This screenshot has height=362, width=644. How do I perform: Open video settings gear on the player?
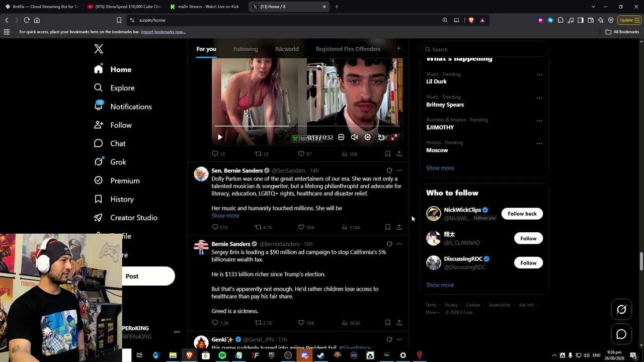point(368,137)
